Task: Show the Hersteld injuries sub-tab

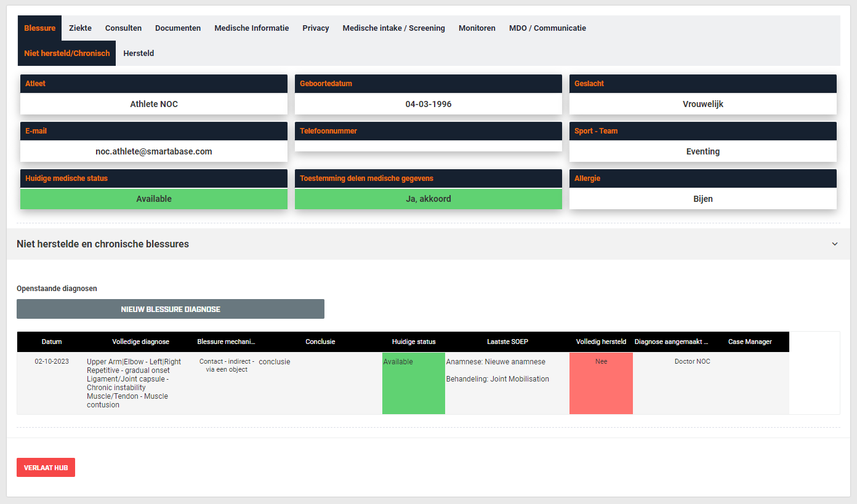Action: point(139,54)
